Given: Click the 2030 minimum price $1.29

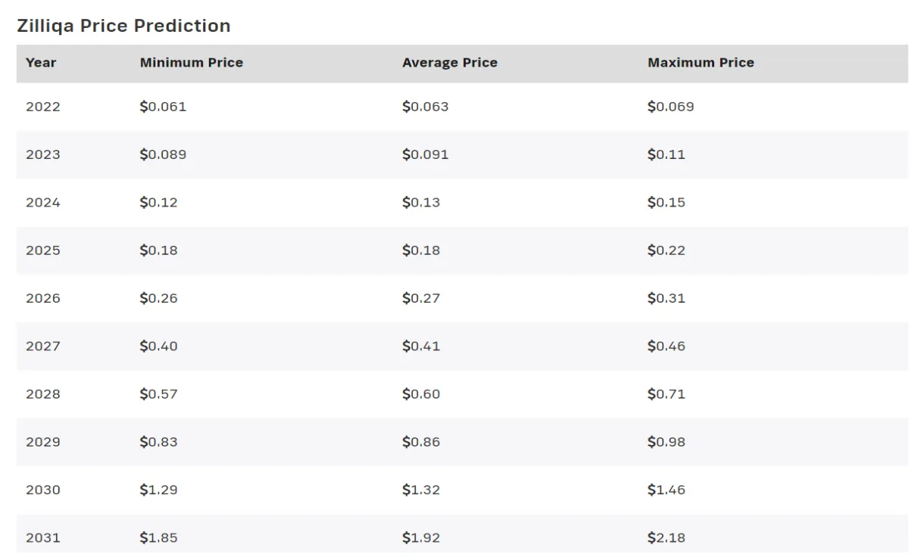Looking at the screenshot, I should click(x=158, y=490).
